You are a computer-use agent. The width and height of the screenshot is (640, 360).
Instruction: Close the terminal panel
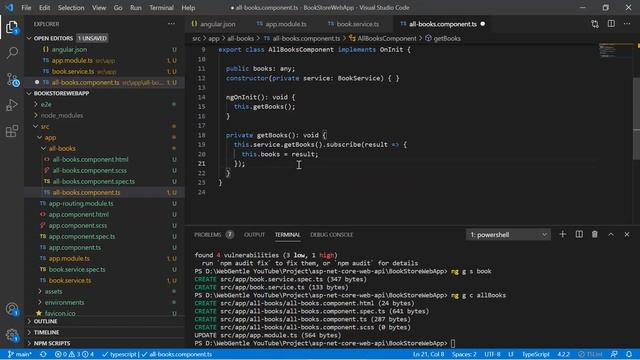click(627, 234)
